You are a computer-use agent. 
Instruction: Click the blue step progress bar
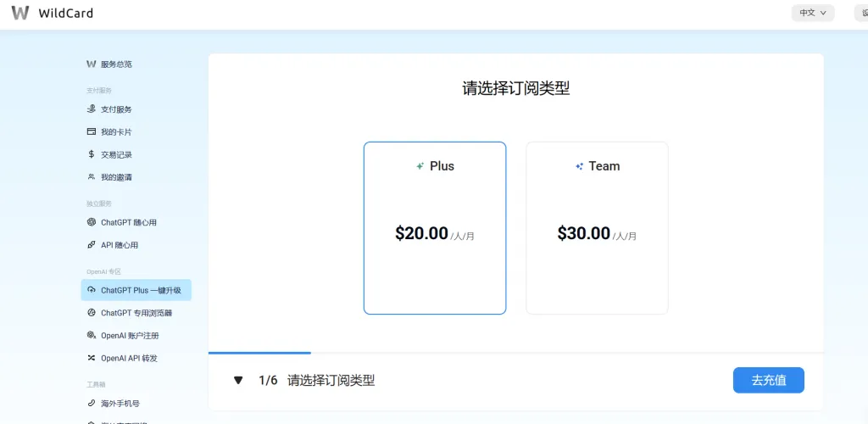click(x=259, y=352)
